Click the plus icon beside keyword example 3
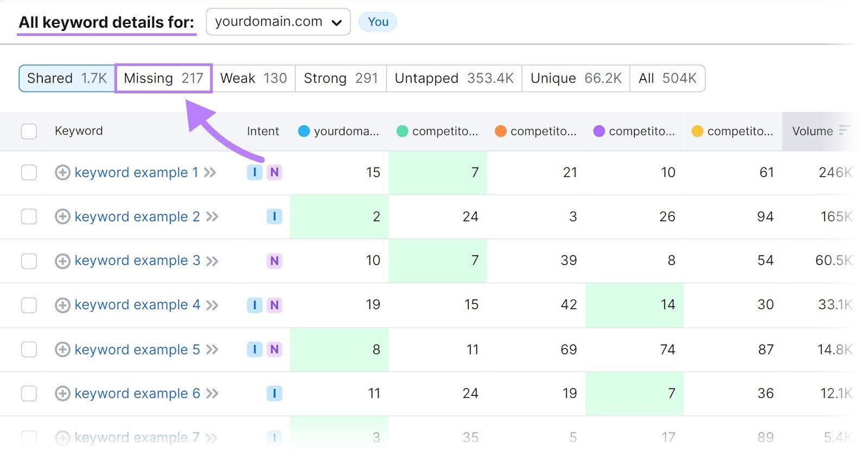This screenshot has height=460, width=868. pyautogui.click(x=62, y=261)
